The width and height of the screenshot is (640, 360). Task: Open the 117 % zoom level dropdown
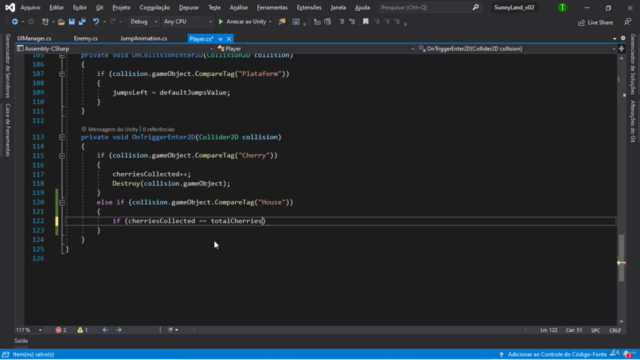click(29, 330)
